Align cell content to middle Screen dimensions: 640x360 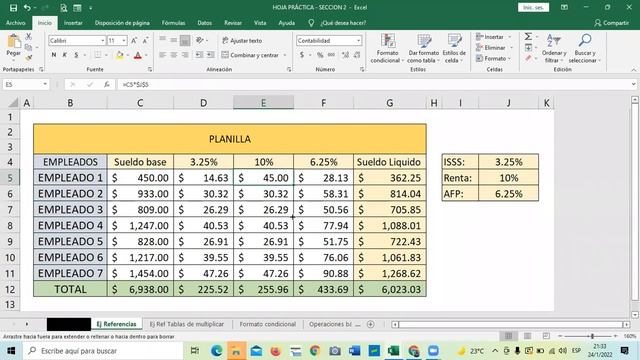point(173,40)
